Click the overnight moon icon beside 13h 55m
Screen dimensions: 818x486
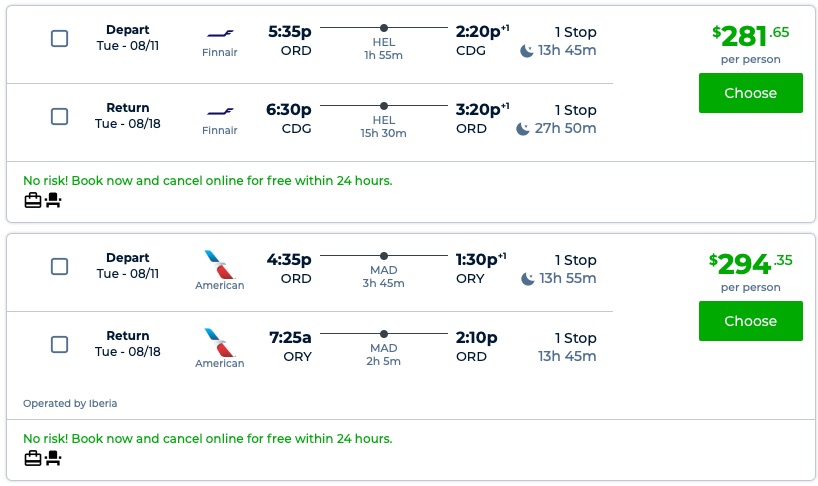click(x=527, y=278)
